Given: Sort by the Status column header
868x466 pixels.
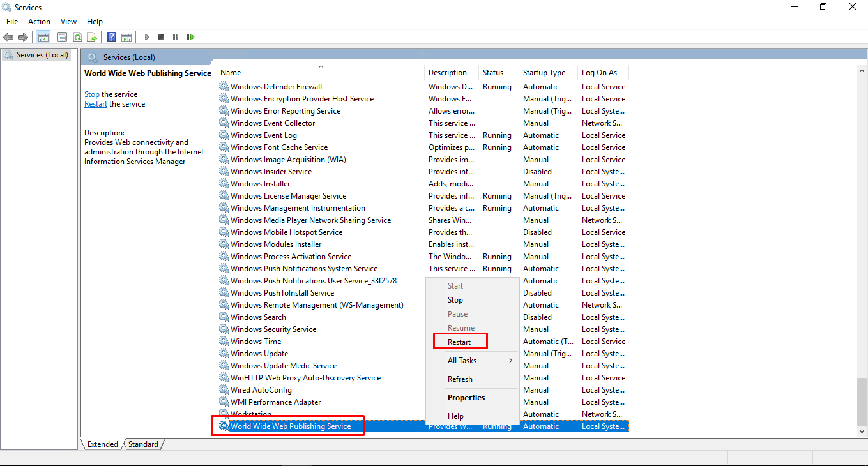Looking at the screenshot, I should (x=498, y=73).
